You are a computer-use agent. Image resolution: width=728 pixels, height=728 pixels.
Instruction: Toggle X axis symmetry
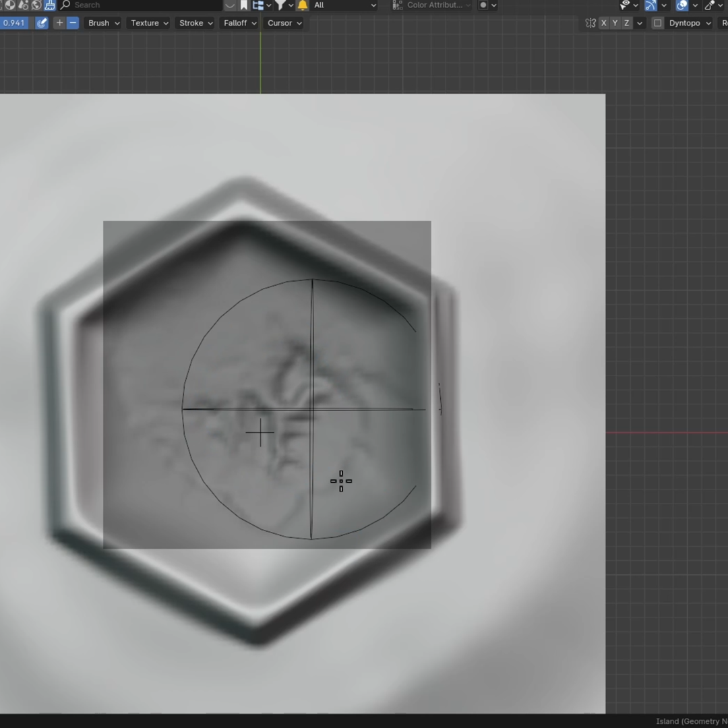coord(603,23)
